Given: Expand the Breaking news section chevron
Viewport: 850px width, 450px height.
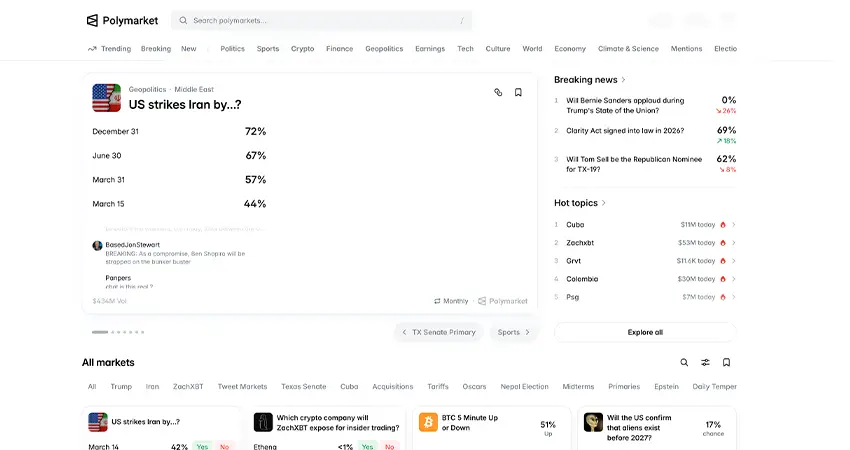Looking at the screenshot, I should click(x=624, y=80).
